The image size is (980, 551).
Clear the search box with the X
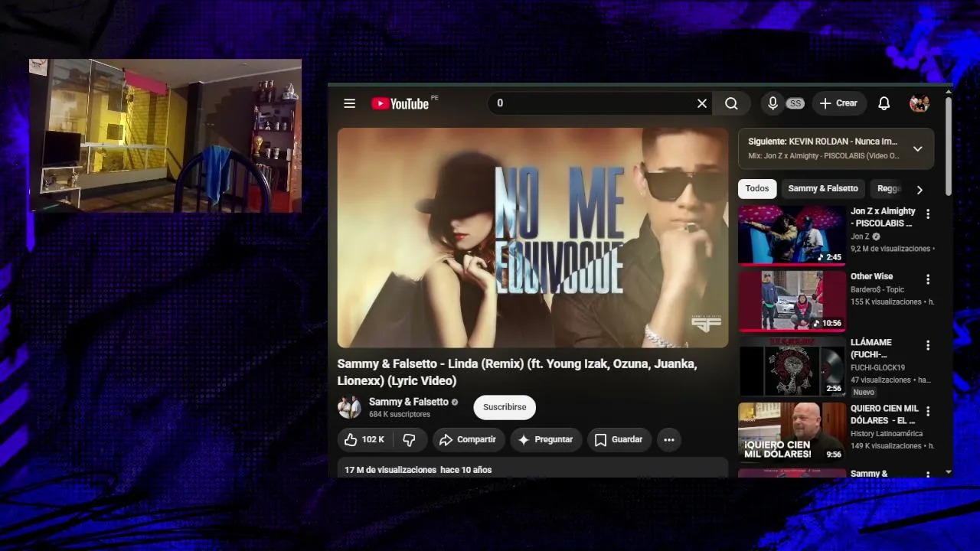701,103
